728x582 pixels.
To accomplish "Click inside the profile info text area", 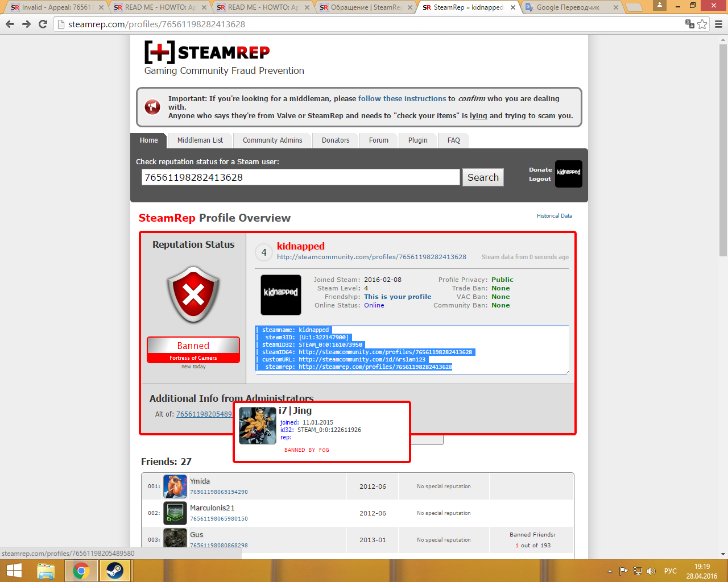I will tap(412, 350).
